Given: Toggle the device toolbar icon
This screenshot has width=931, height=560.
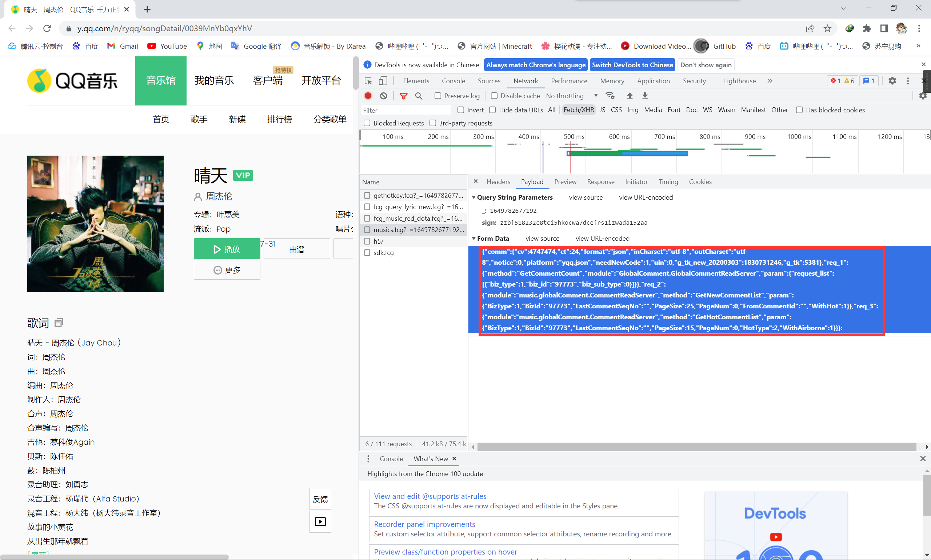Looking at the screenshot, I should pos(383,81).
